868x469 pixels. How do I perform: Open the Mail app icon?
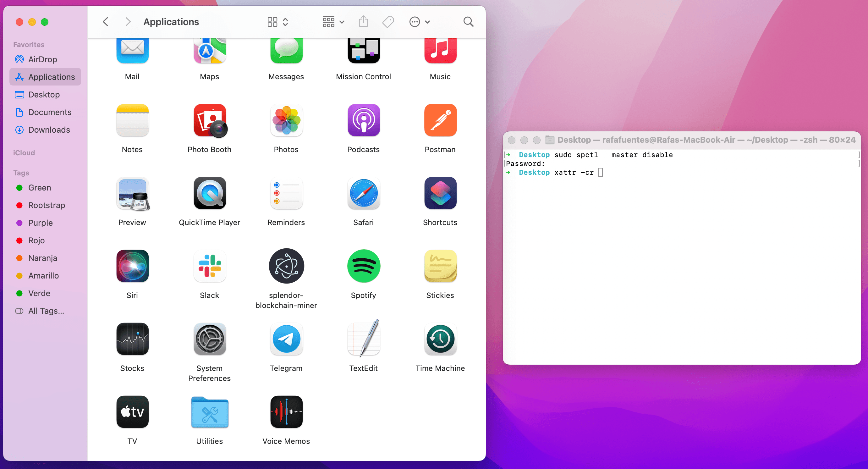click(x=132, y=51)
